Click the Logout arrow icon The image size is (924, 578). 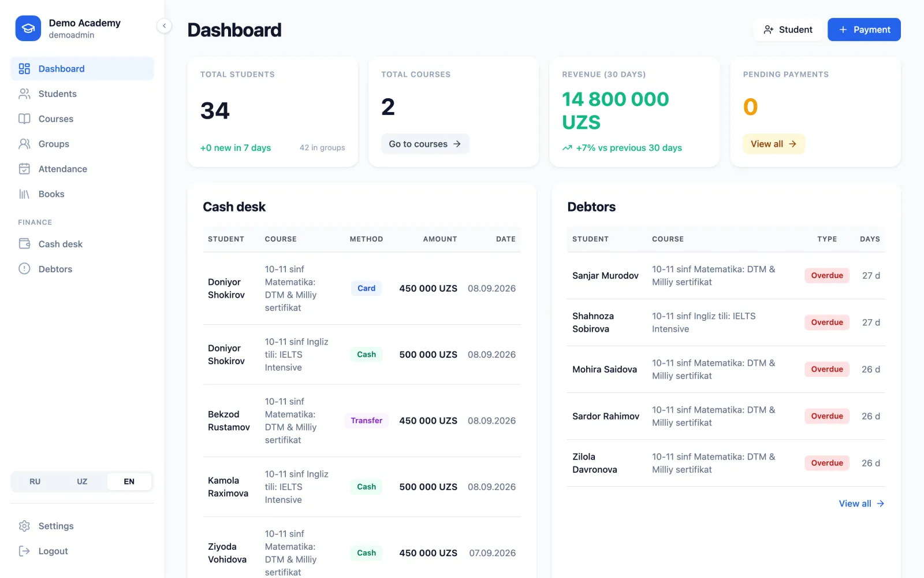[24, 551]
